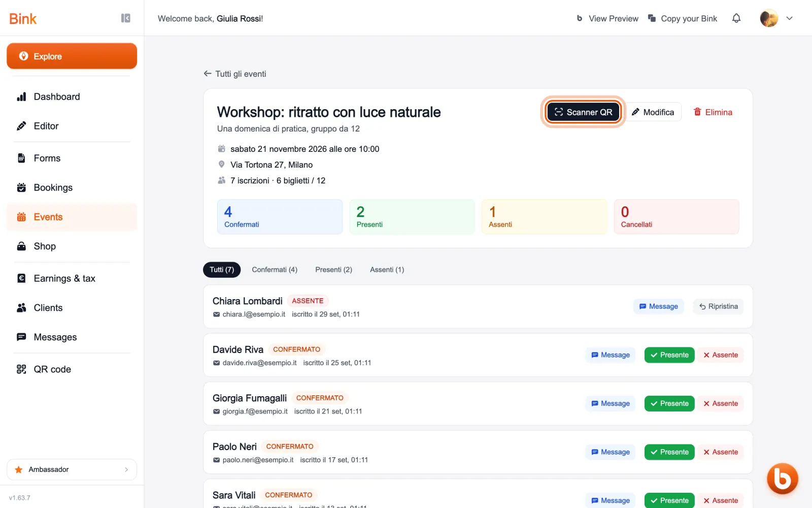Message Chiara Lombardi
The width and height of the screenshot is (812, 508).
(x=659, y=306)
